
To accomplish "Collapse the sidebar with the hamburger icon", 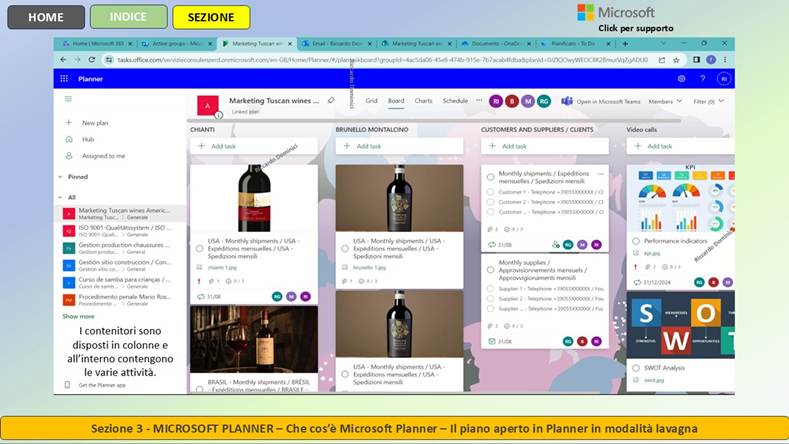I will 68,99.
